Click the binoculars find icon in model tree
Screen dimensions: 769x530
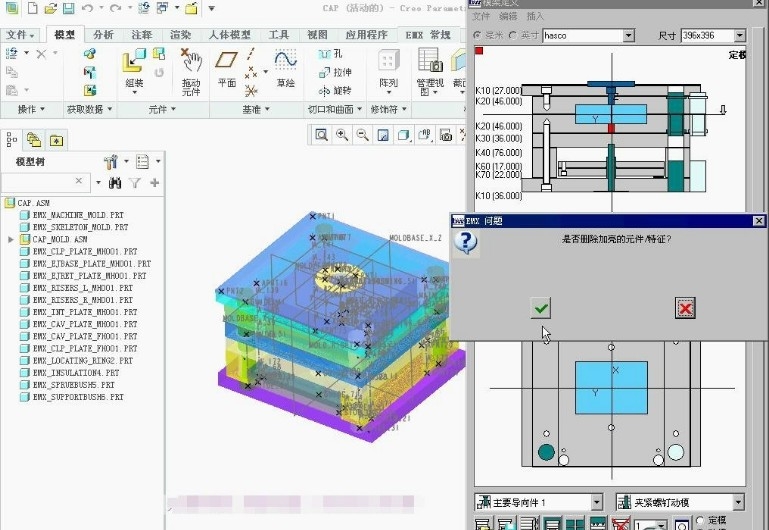click(115, 183)
